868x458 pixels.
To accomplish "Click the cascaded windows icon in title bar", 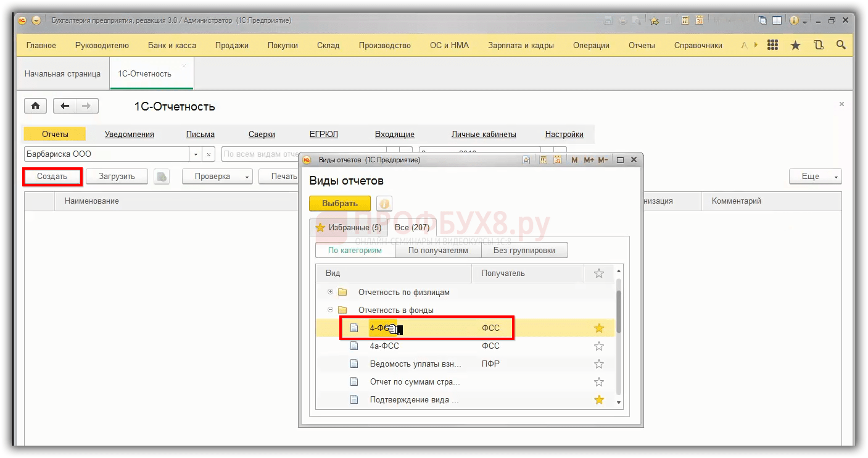I will tap(763, 20).
